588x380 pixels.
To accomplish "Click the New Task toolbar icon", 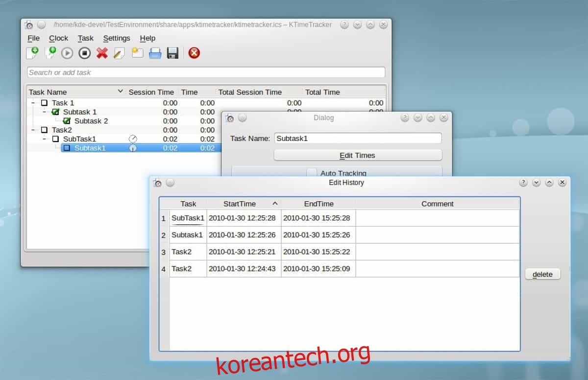I will (32, 53).
